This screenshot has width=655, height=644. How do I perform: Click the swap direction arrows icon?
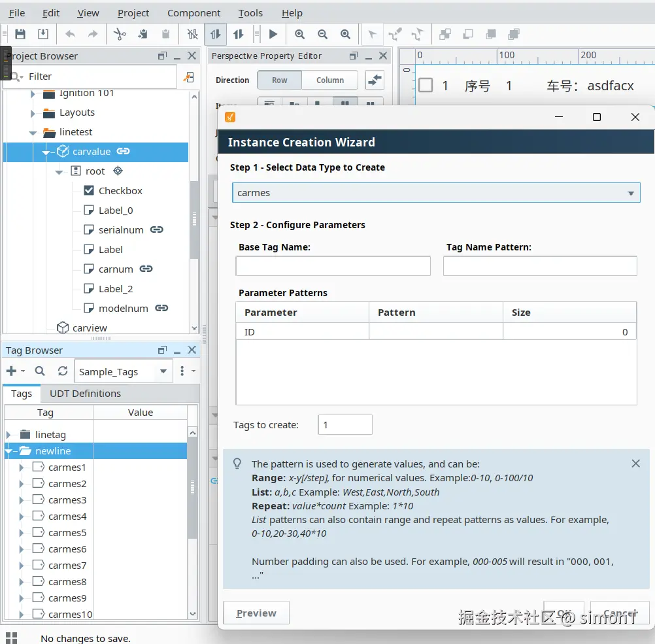(x=375, y=79)
